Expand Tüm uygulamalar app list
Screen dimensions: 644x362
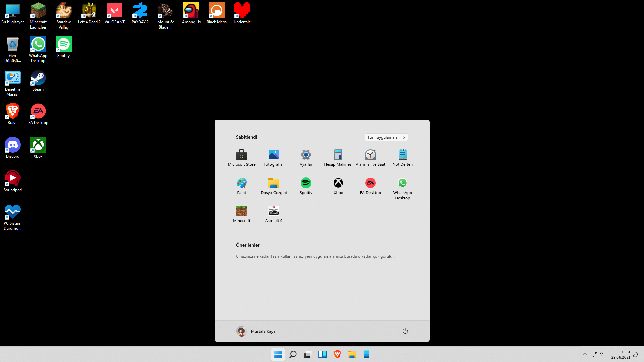point(386,137)
